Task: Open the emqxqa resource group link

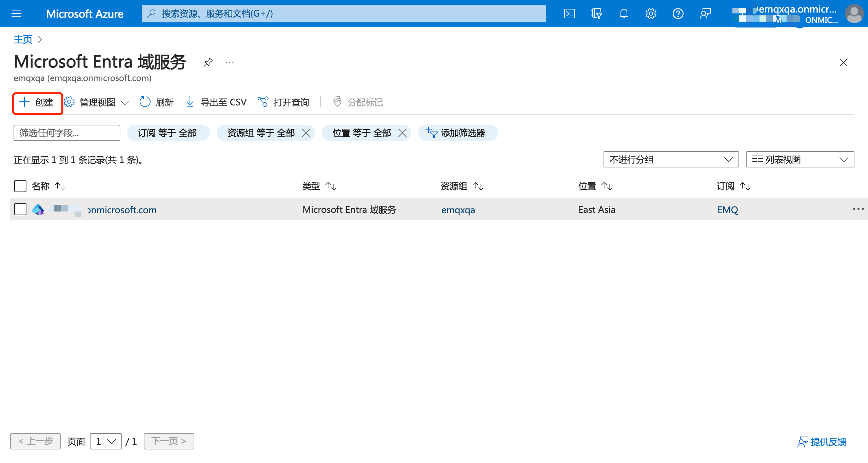Action: pos(458,210)
